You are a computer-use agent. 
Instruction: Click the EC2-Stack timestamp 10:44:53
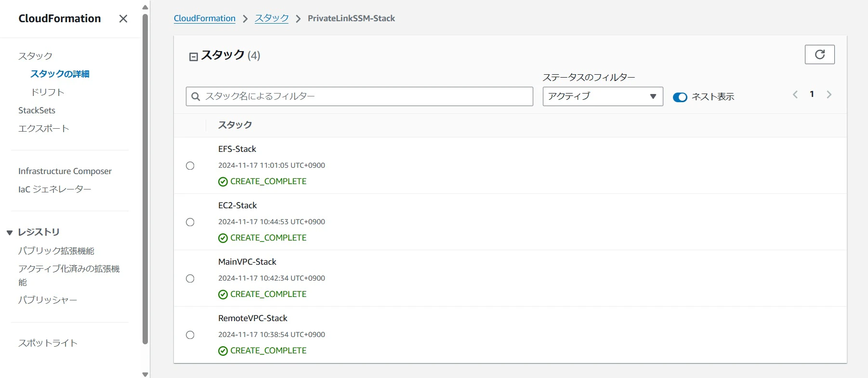pyautogui.click(x=272, y=222)
